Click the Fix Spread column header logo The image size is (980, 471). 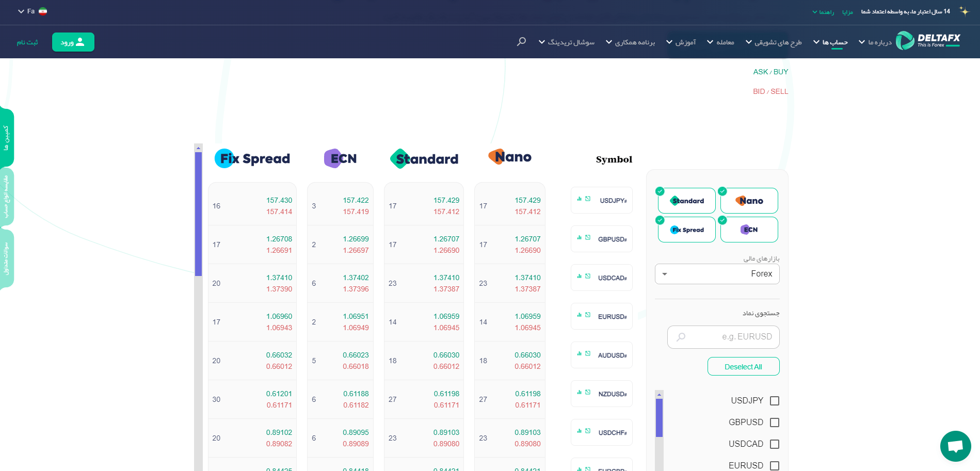pyautogui.click(x=252, y=158)
